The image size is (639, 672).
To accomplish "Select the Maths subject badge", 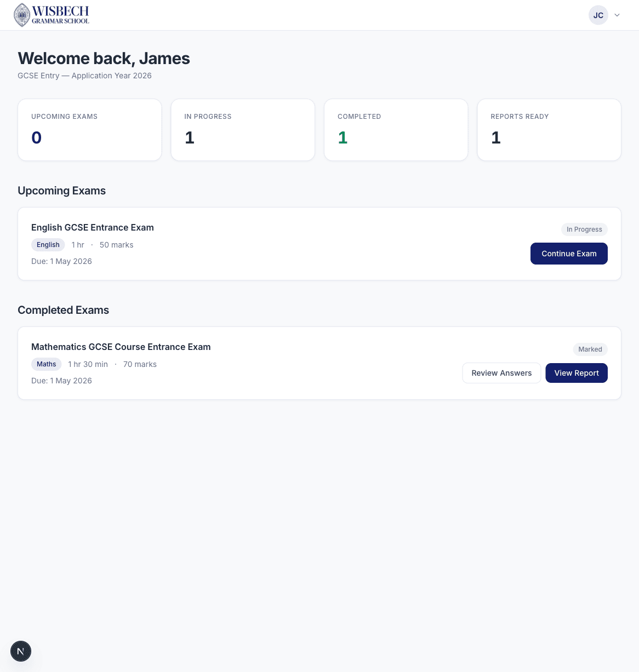I will 46,364.
